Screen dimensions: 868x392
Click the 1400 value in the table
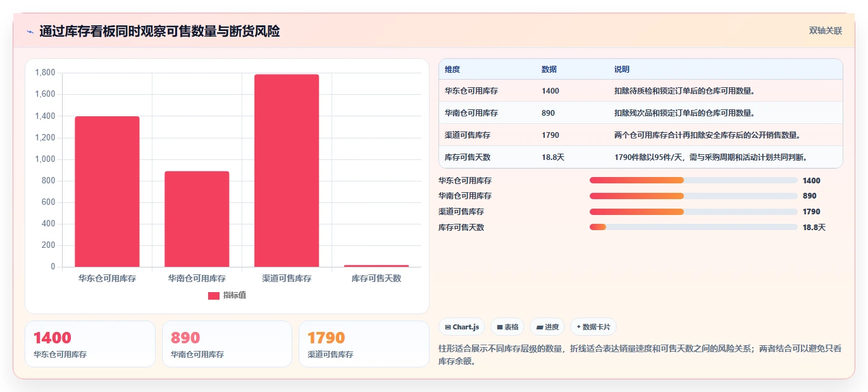(x=550, y=91)
